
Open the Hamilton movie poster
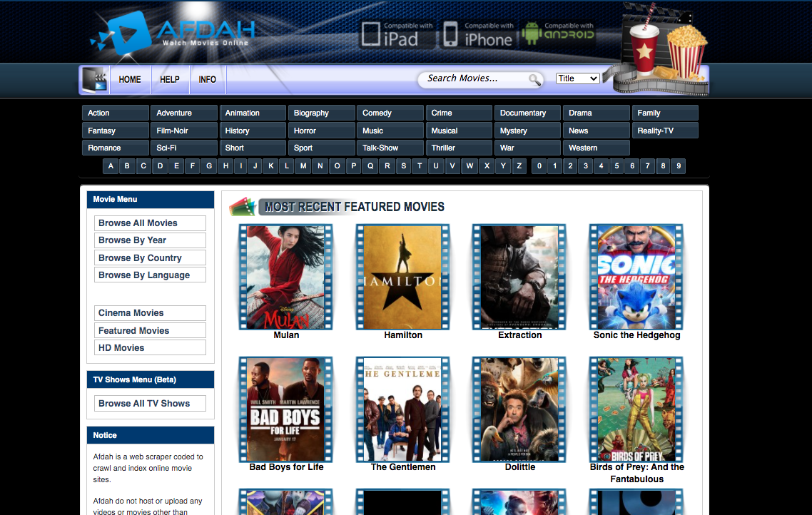pyautogui.click(x=403, y=277)
